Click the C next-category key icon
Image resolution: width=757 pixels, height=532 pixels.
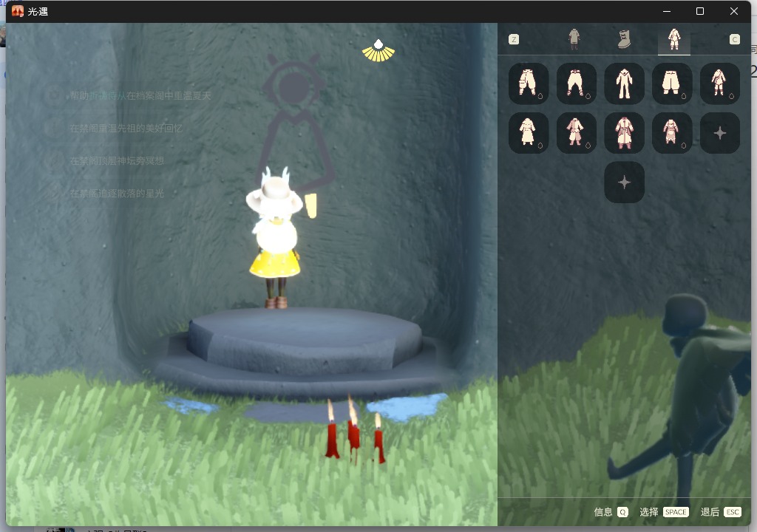pyautogui.click(x=734, y=40)
